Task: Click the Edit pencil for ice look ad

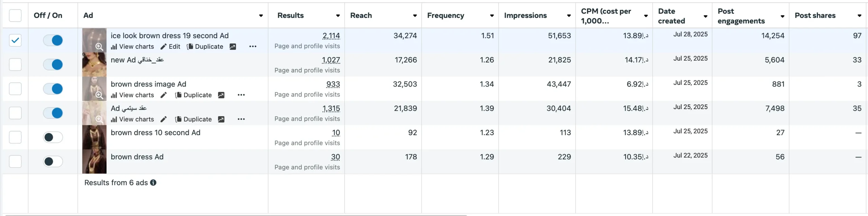Action: tap(164, 47)
